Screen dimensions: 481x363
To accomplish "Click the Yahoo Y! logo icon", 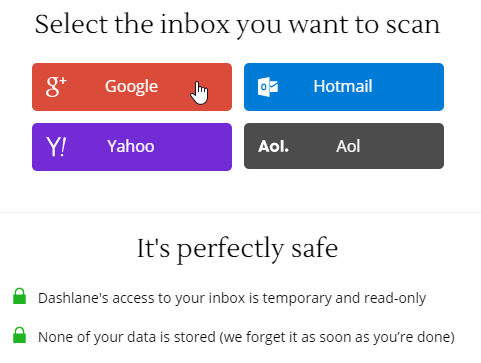I will (x=56, y=147).
